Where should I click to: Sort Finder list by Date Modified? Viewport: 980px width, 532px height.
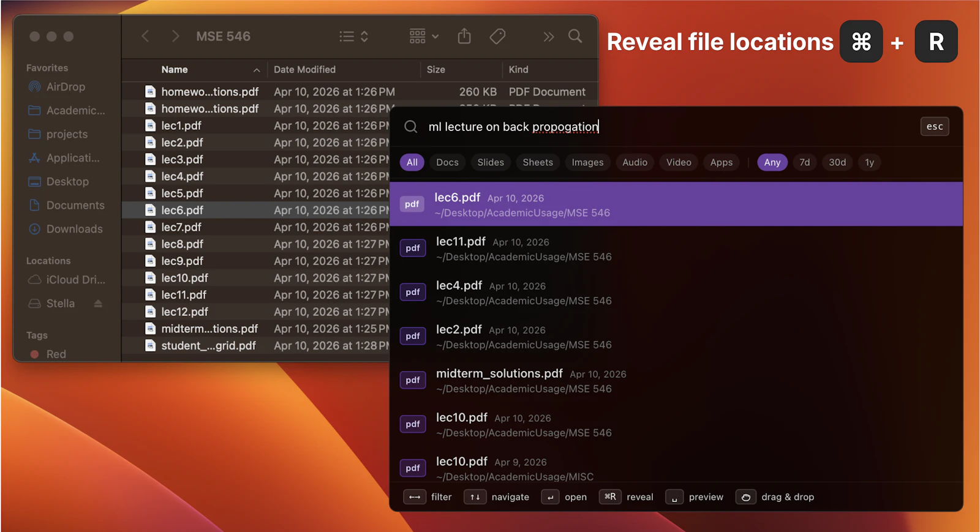coord(304,70)
